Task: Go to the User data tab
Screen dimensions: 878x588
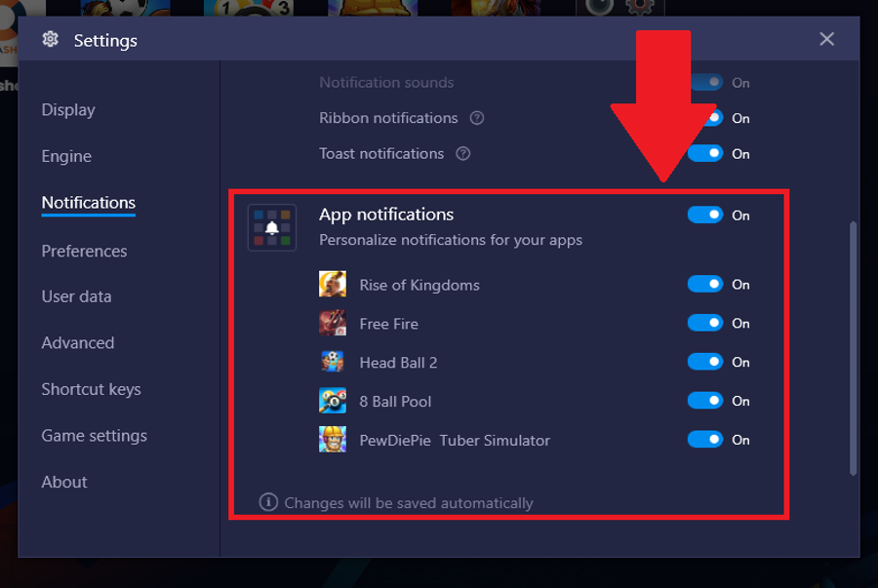Action: point(76,296)
